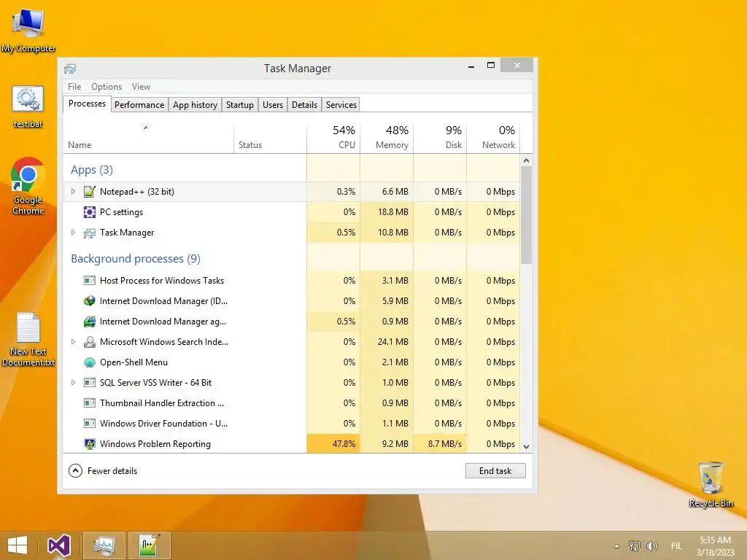Select the Open-Shell Menu process name

pos(134,362)
